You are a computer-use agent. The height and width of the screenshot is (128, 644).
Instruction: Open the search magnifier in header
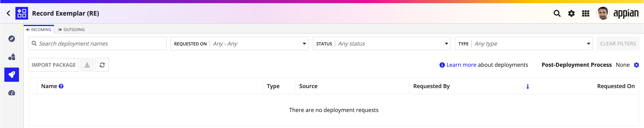coord(557,13)
